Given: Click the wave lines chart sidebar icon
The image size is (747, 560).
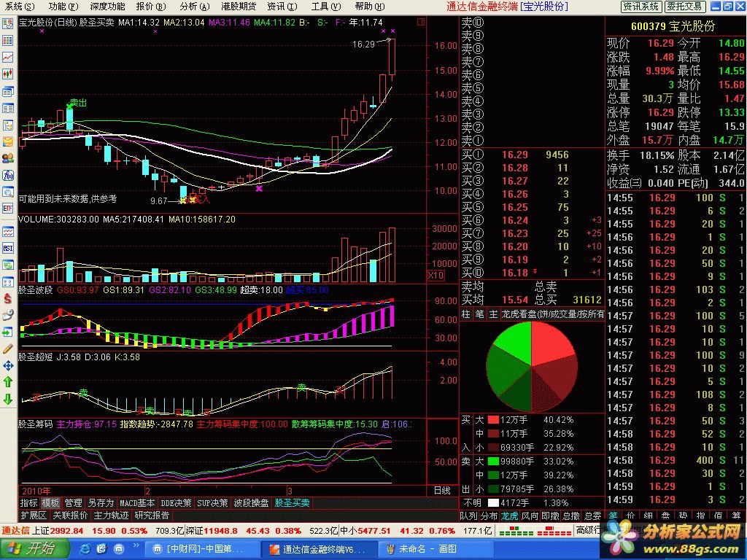Looking at the screenshot, I should point(7,232).
